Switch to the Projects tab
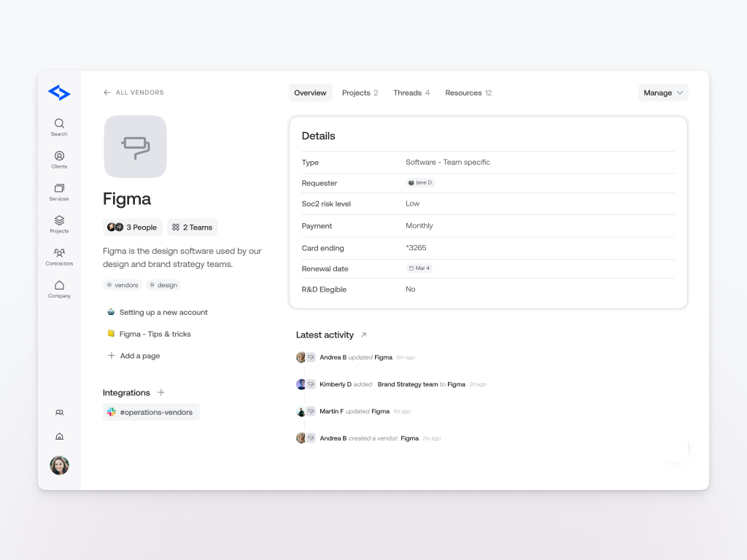The image size is (747, 560). click(360, 93)
